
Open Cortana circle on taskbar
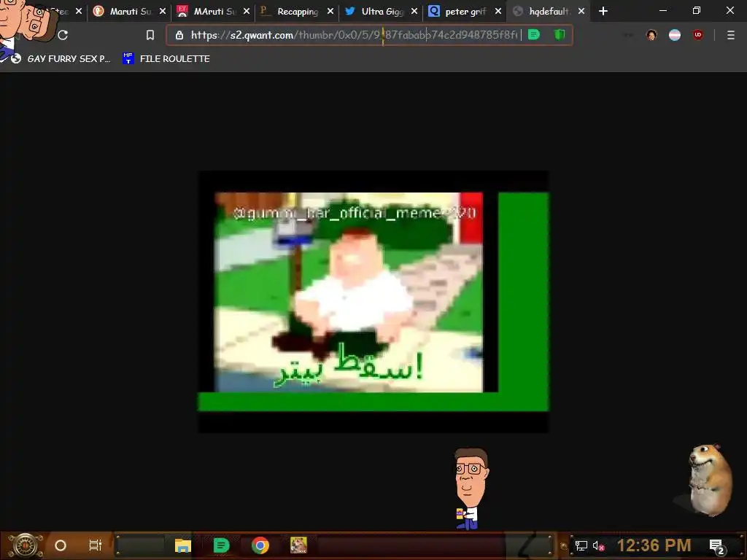pos(61,545)
